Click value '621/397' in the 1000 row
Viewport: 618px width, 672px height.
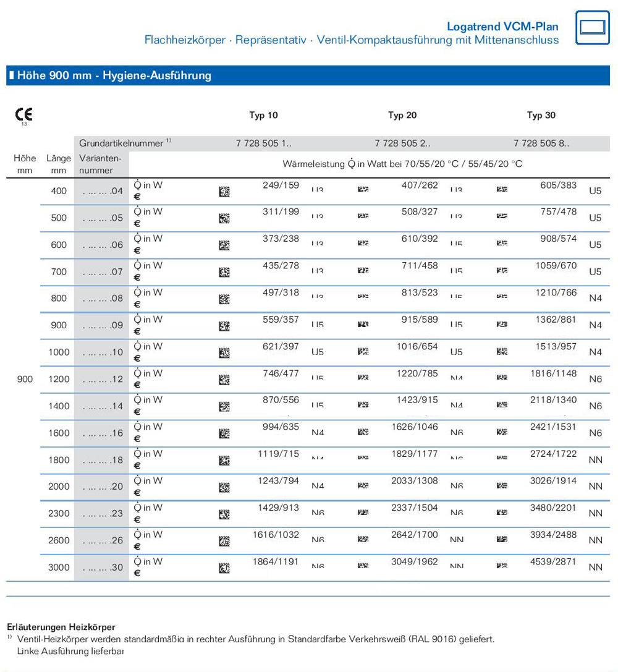click(281, 346)
